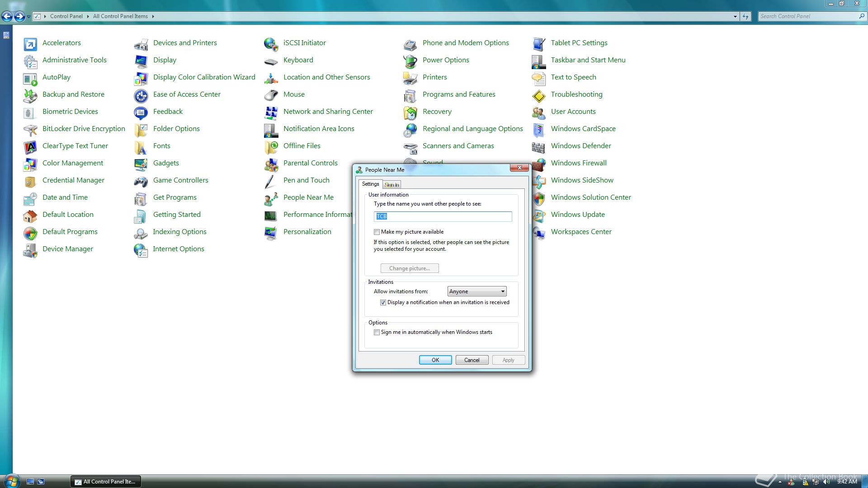This screenshot has width=868, height=488.
Task: Click the Mouse icon
Action: click(x=271, y=95)
